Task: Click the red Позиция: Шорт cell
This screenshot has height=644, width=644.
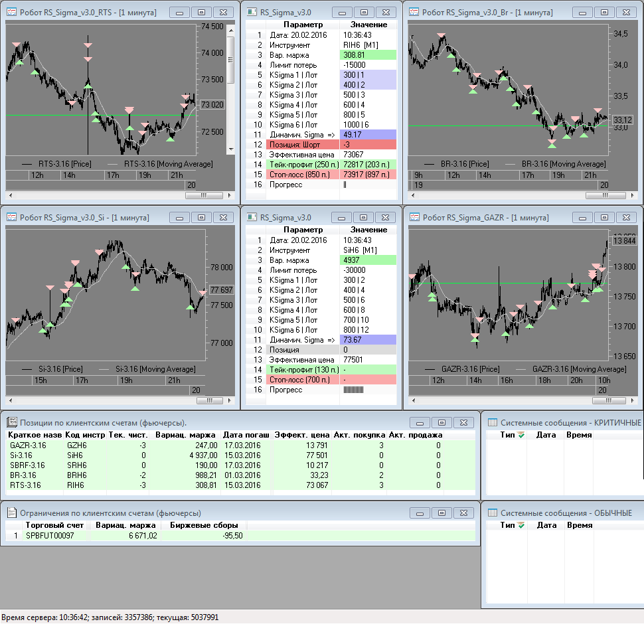Action: 302,145
